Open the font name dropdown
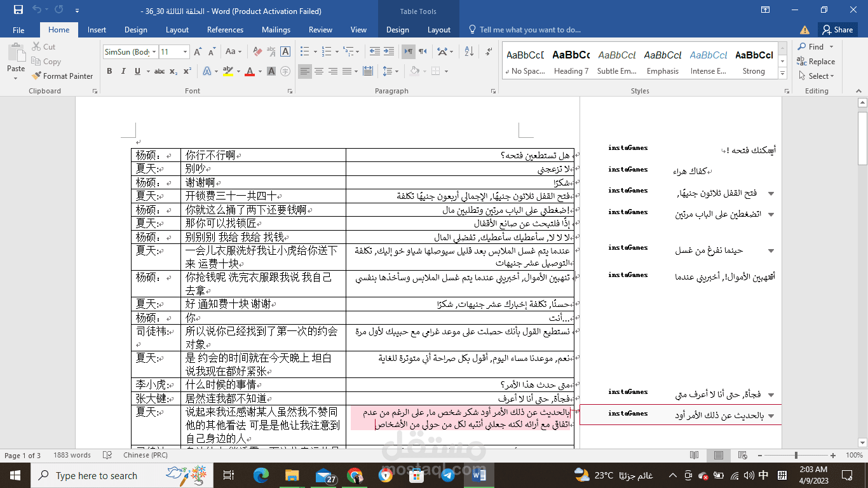Viewport: 868px width, 488px height. tap(153, 52)
